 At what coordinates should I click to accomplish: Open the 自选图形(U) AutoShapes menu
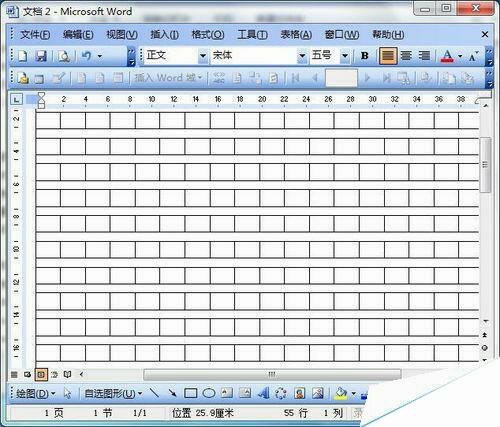[x=113, y=394]
